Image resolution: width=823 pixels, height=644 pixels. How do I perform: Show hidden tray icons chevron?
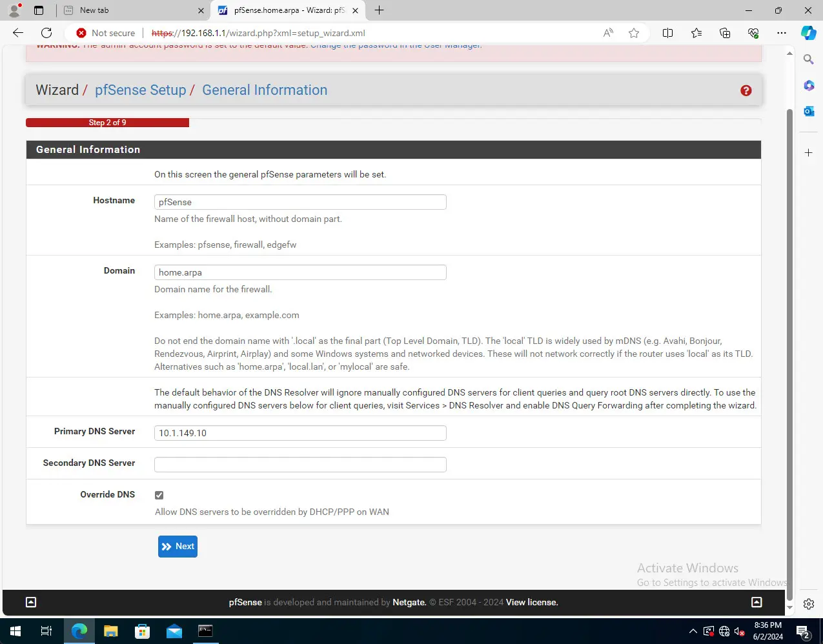coord(693,631)
